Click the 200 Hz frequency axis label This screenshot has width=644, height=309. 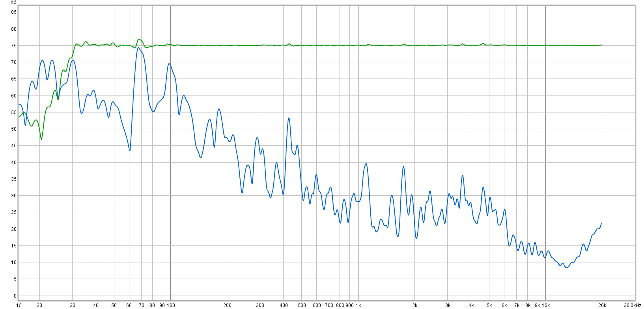(x=227, y=305)
